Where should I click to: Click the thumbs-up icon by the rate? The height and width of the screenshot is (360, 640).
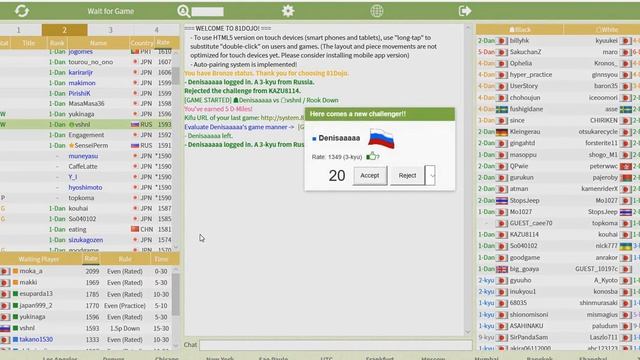pyautogui.click(x=371, y=156)
